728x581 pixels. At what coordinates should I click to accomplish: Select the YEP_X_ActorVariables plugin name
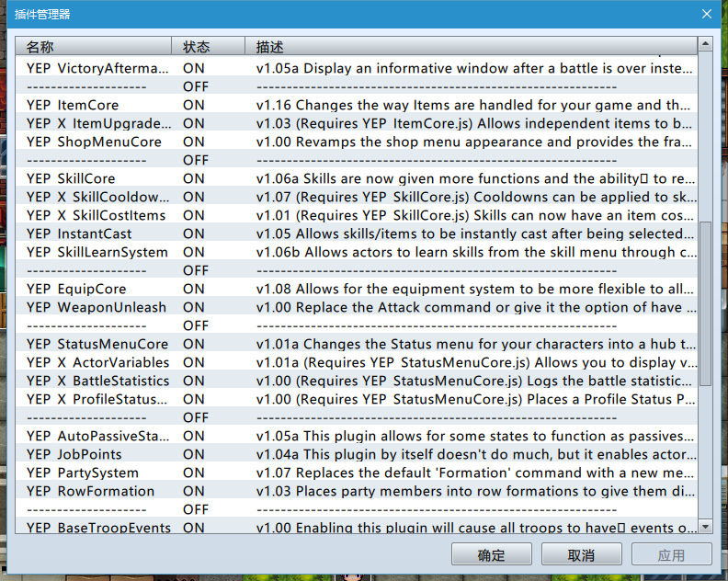[x=98, y=363]
